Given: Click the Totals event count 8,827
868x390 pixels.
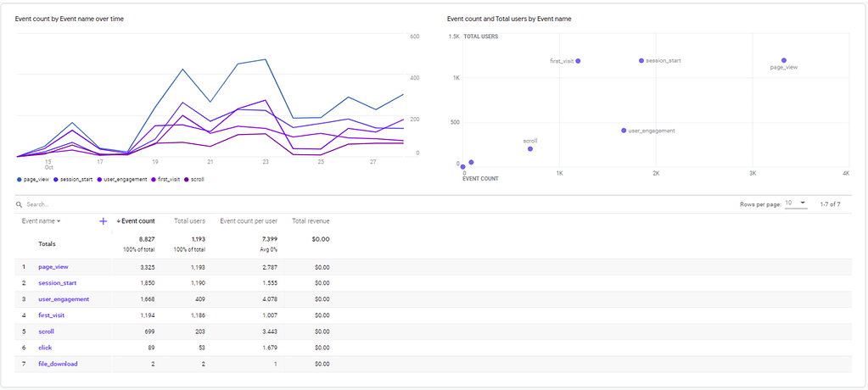Looking at the screenshot, I should pos(147,239).
